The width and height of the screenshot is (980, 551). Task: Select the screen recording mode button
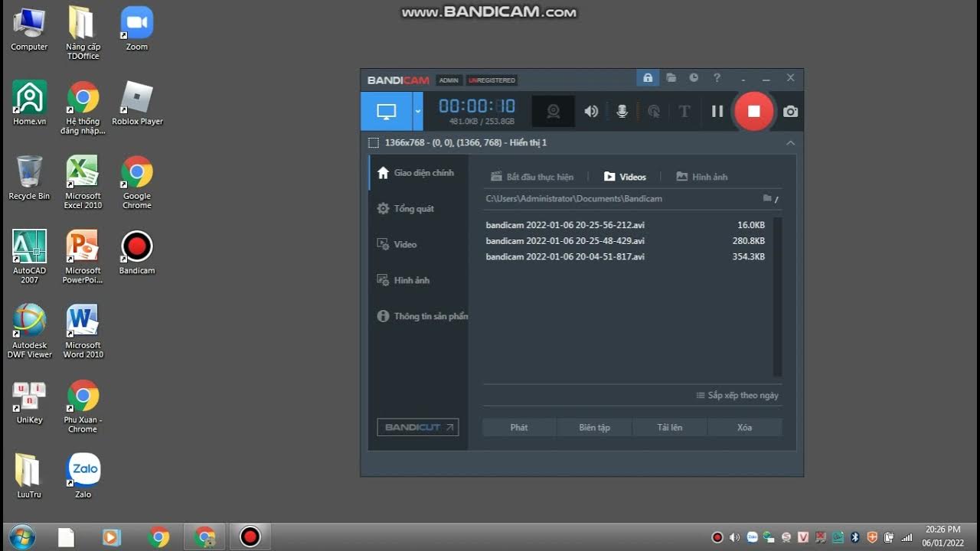[386, 111]
